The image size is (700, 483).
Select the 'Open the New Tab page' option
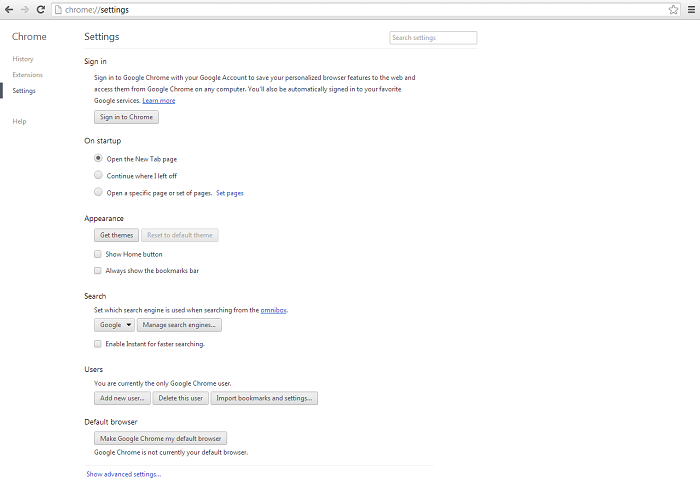(98, 159)
